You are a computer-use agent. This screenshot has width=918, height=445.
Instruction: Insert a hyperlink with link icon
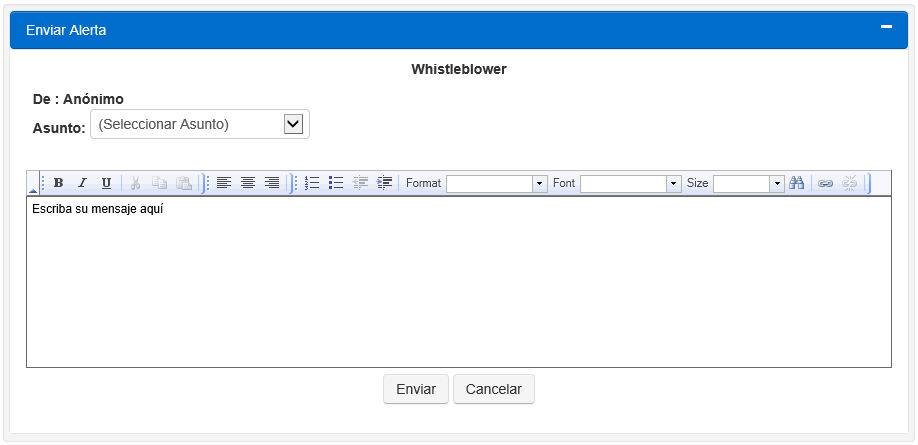pyautogui.click(x=826, y=183)
